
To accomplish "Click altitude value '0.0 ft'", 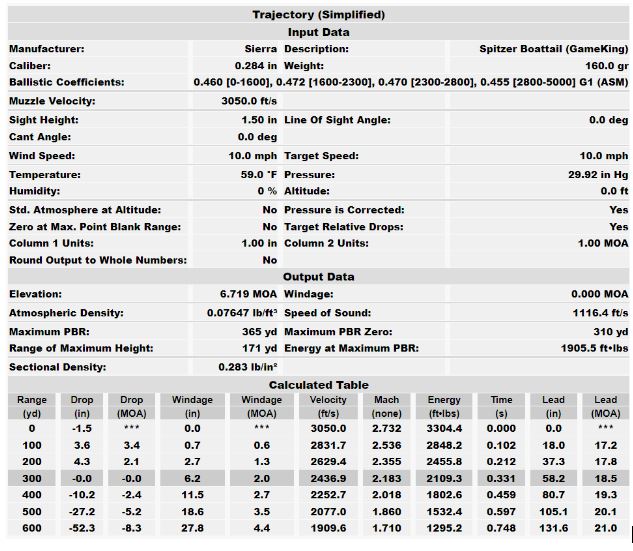I will 614,191.
